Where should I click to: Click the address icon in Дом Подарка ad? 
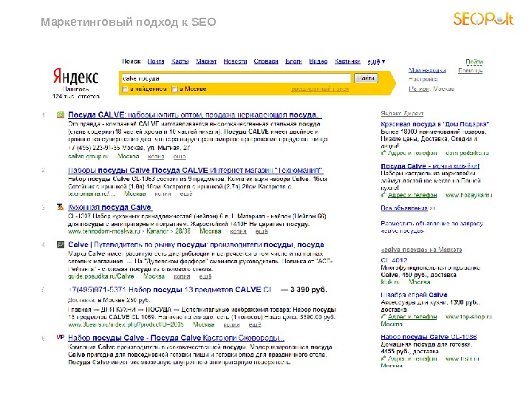pos(383,153)
